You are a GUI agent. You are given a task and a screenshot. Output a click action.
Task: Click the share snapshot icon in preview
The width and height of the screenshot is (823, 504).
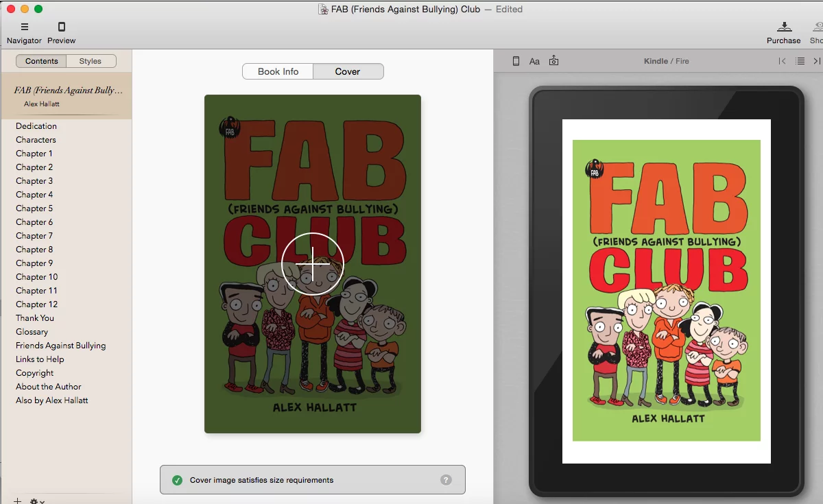pyautogui.click(x=553, y=61)
